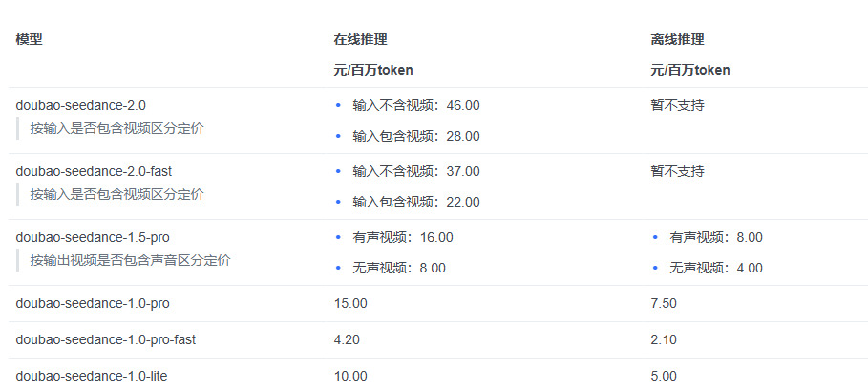868x392 pixels.
Task: Select the 按输出视频是否包含声音区分定价 note
Action: point(130,261)
